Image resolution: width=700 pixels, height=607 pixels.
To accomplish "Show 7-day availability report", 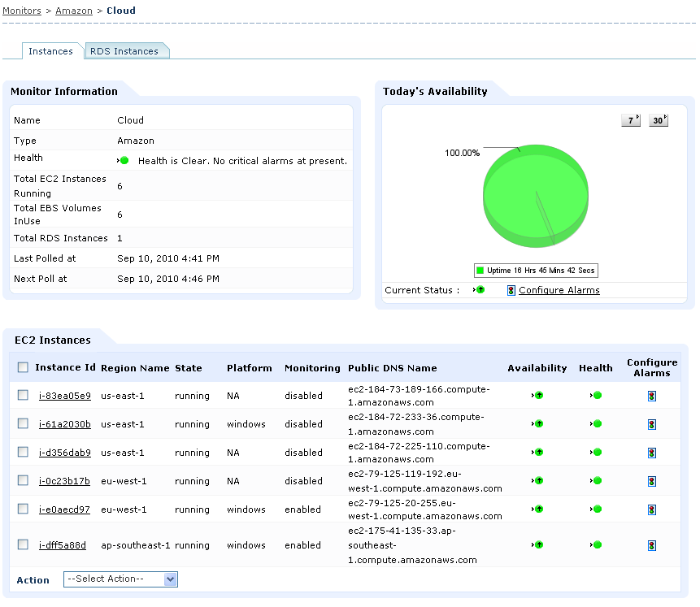I will click(631, 120).
